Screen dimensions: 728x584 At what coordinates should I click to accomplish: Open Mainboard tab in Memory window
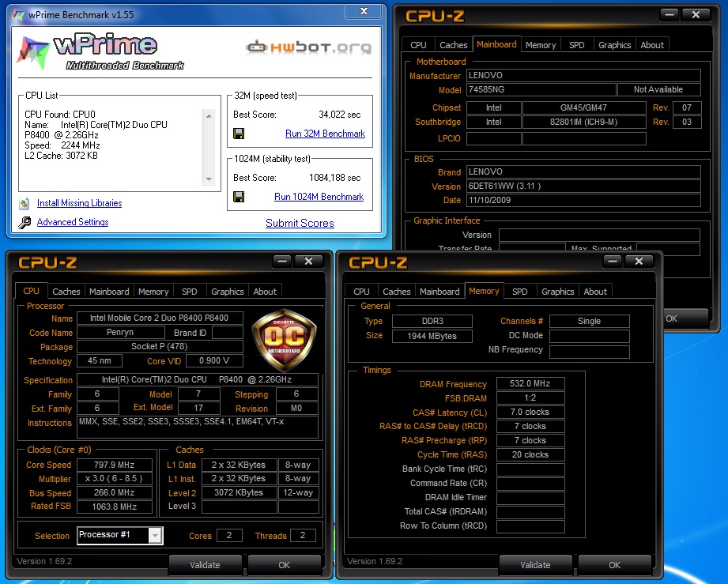tap(439, 292)
